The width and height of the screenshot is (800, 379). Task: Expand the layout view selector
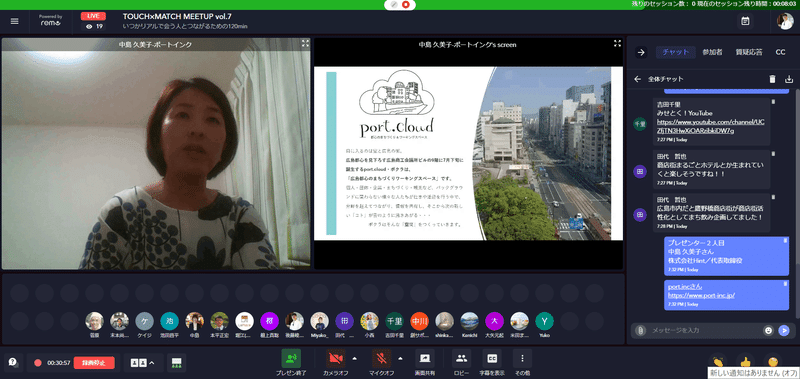click(x=143, y=363)
